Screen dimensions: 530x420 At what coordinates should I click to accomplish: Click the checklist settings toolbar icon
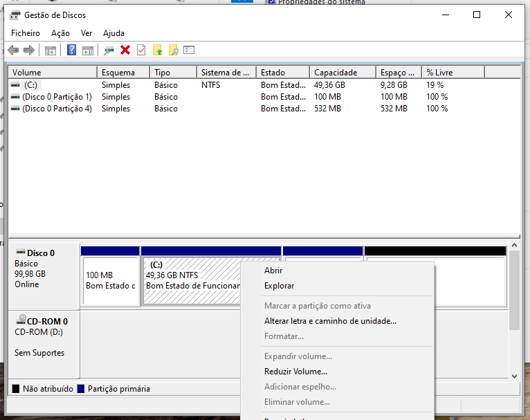(x=189, y=50)
